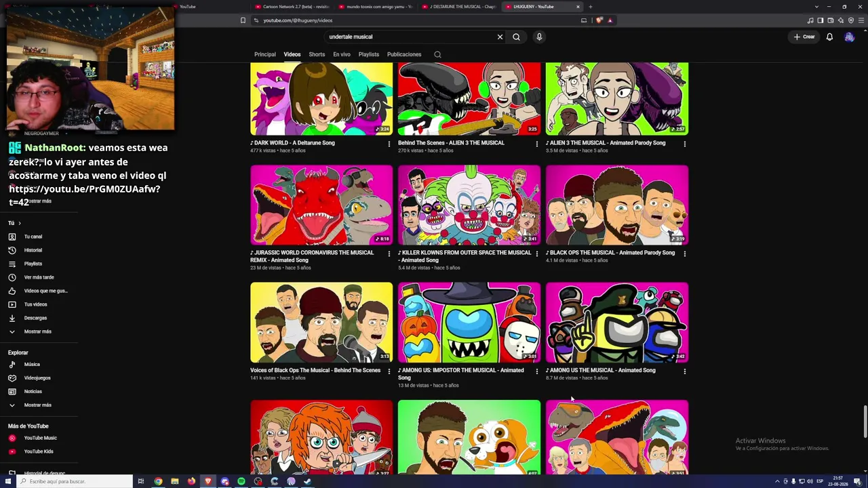The image size is (868, 488).
Task: Play the DARK WORLD Deltarune Song thumbnail
Action: (321, 99)
